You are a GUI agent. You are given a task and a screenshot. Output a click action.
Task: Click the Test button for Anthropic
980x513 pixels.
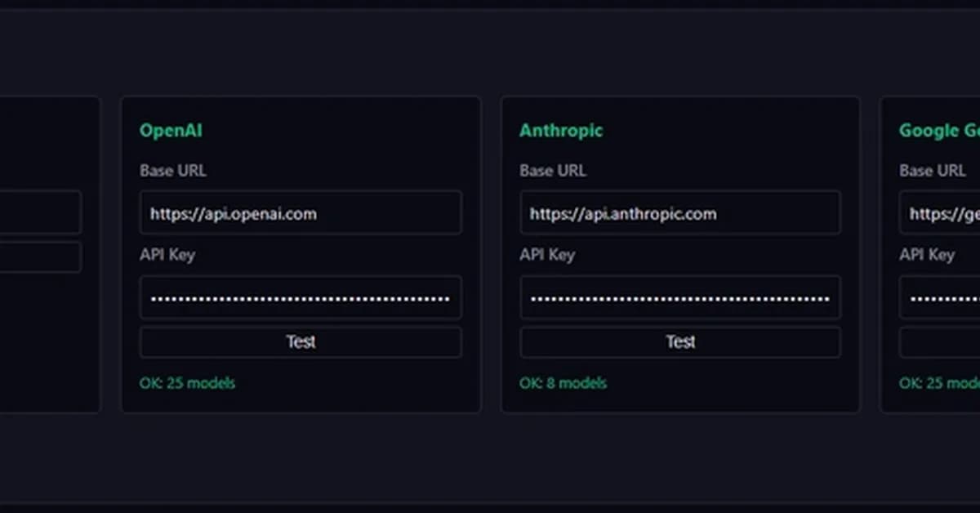click(x=680, y=341)
